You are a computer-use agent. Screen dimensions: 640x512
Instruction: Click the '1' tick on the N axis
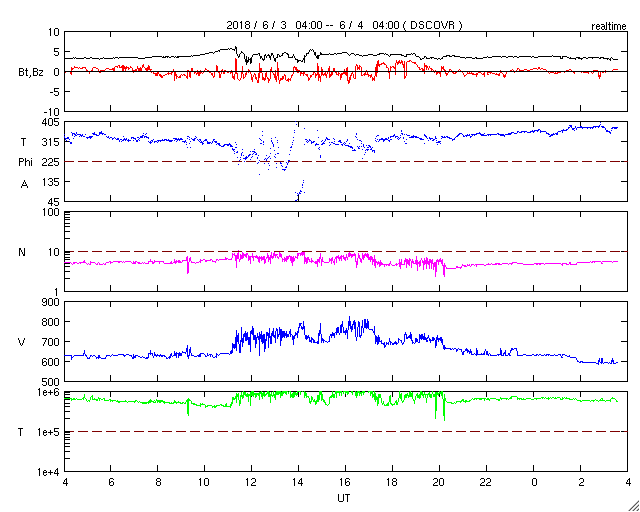pyautogui.click(x=56, y=292)
